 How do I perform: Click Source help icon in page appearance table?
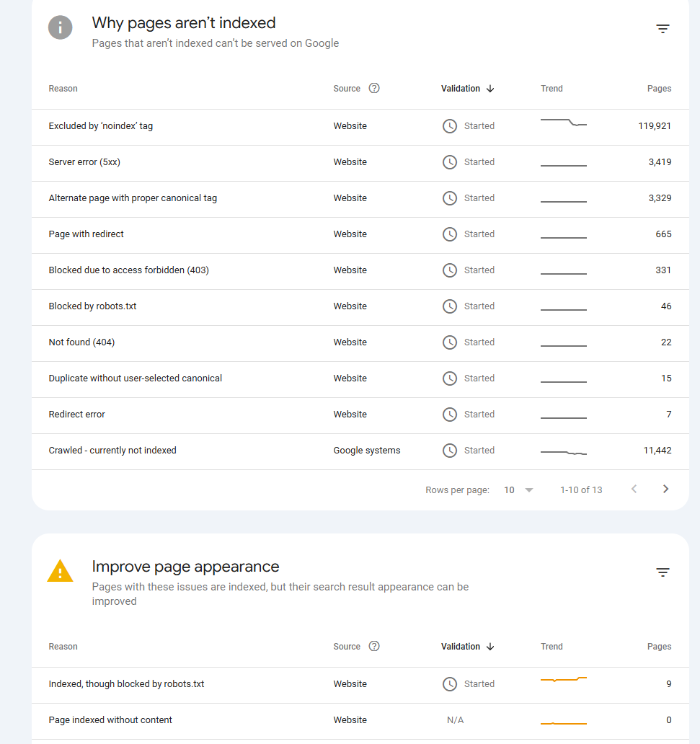(374, 647)
